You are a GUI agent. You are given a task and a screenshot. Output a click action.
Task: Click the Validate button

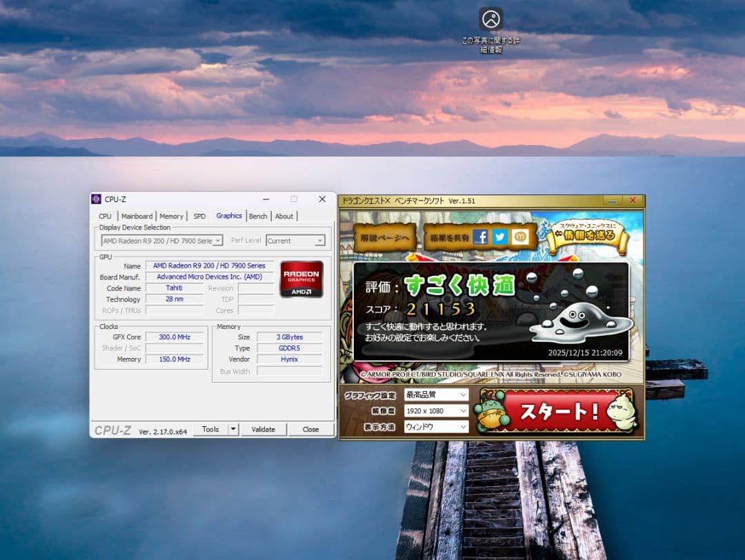(x=264, y=429)
